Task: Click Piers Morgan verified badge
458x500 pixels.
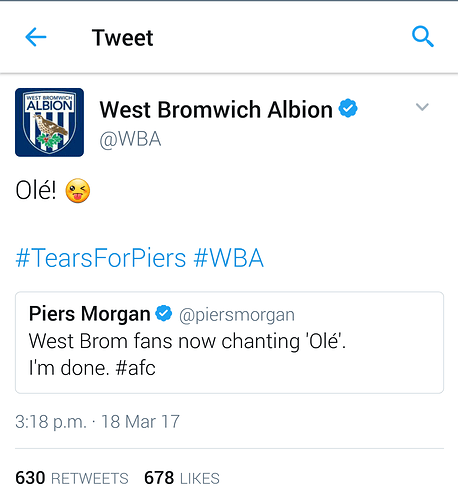Action: tap(164, 313)
